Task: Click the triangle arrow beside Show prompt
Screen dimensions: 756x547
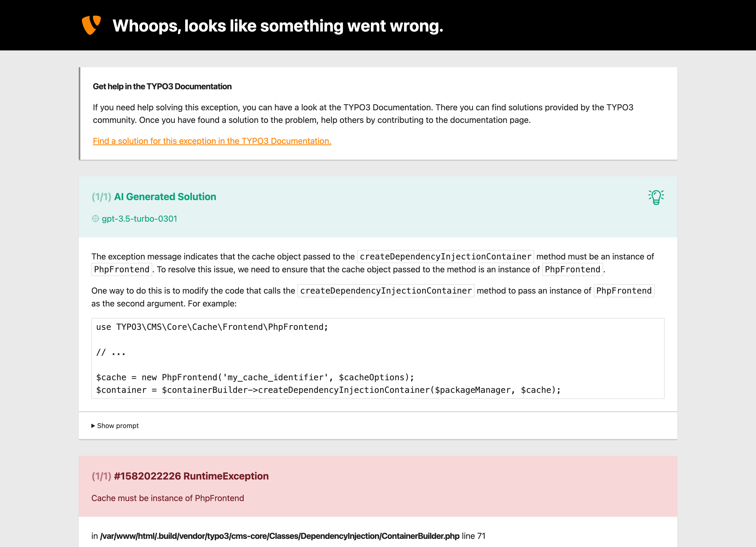Action: coord(93,426)
